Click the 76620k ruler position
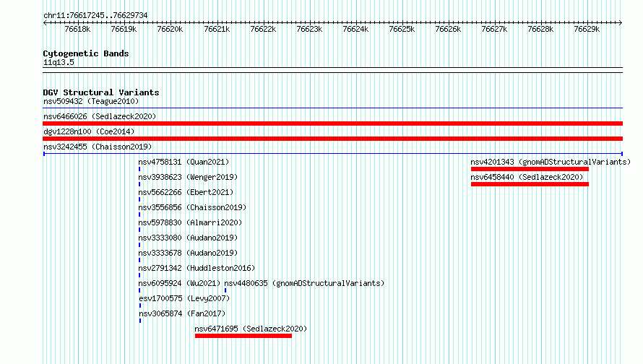 170,29
